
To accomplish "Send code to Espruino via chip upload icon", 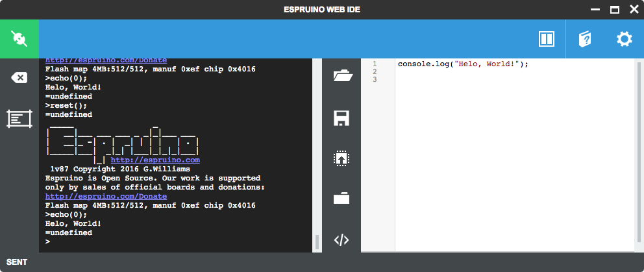I will (341, 158).
